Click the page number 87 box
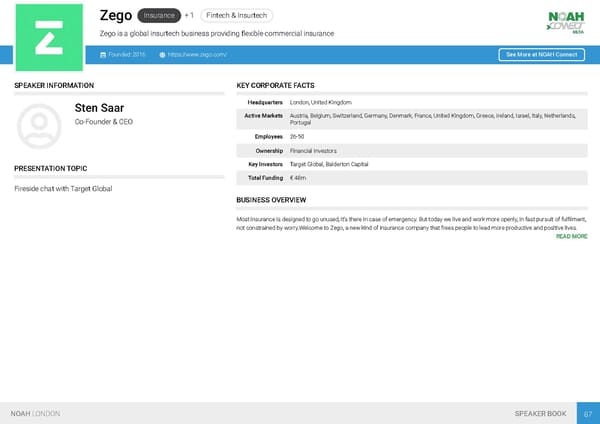This screenshot has height=424, width=600. [589, 413]
